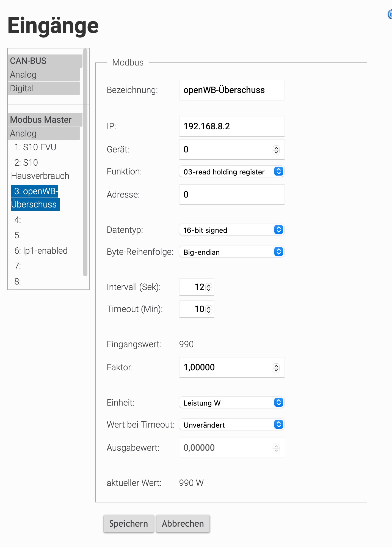This screenshot has height=547, width=392.
Task: Click the Intervall (Sek) stepper arrows
Action: 209,287
